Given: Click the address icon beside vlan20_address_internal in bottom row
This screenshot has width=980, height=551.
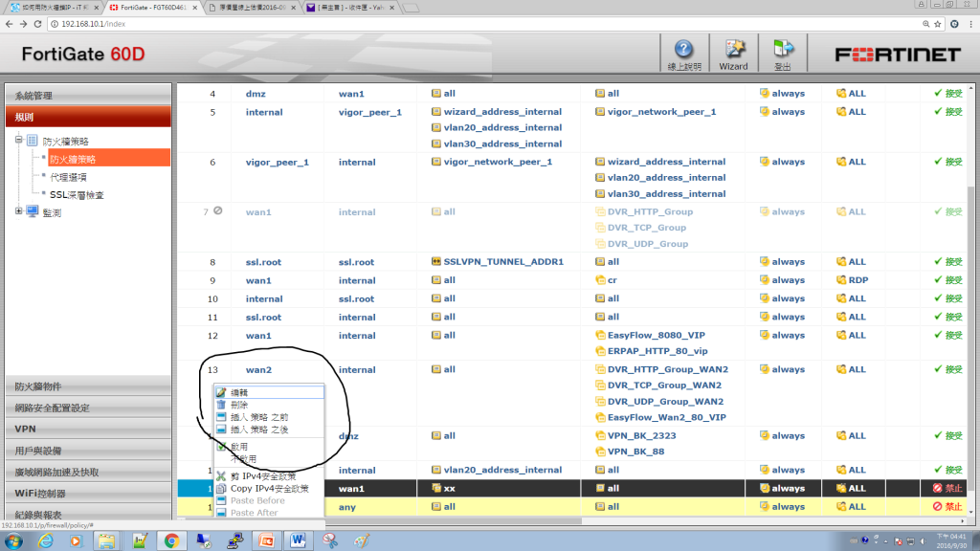Looking at the screenshot, I should [436, 470].
